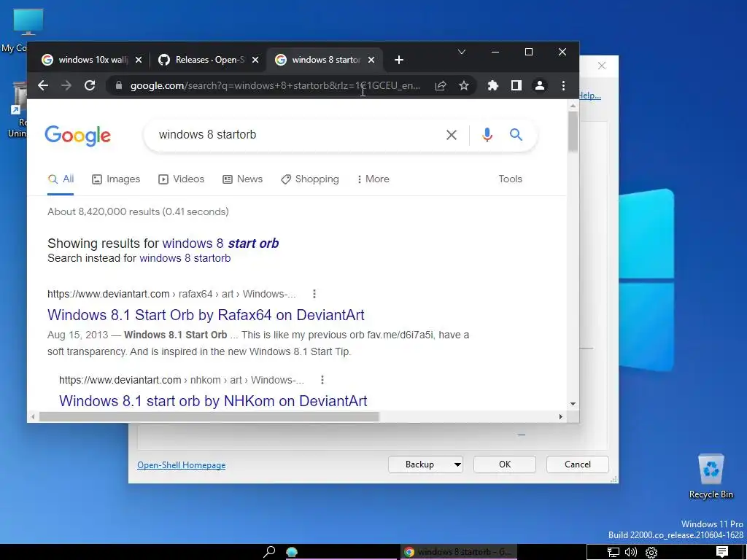Open the taskbar search magnifier

pyautogui.click(x=269, y=552)
